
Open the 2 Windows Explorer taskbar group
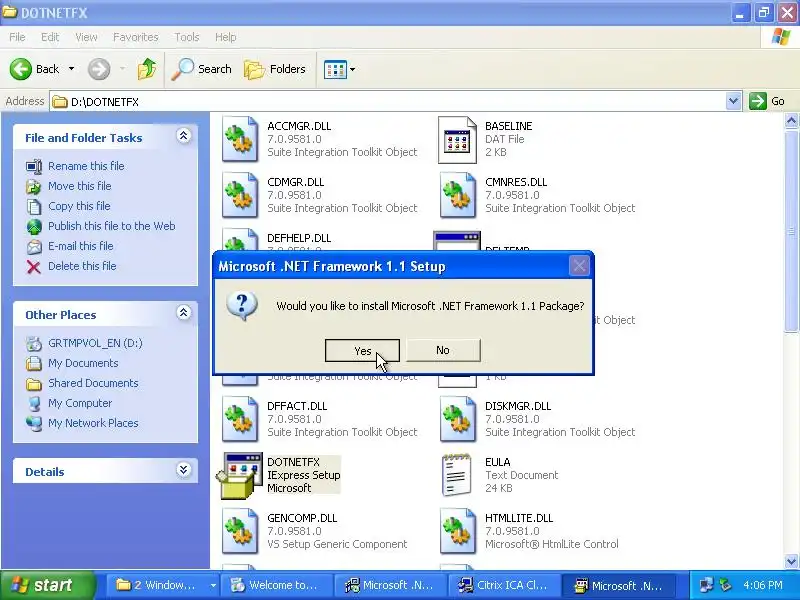click(x=161, y=586)
